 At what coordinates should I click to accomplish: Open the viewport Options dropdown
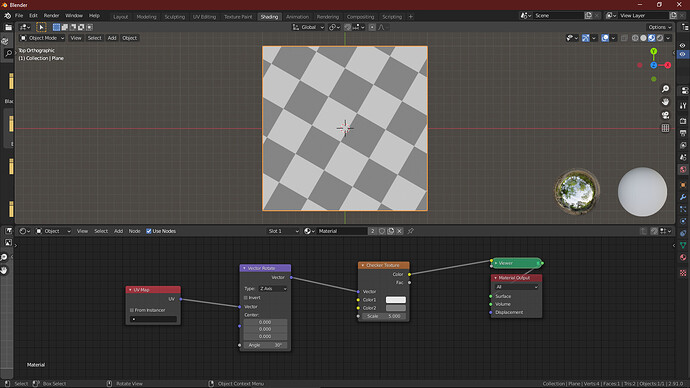click(660, 27)
